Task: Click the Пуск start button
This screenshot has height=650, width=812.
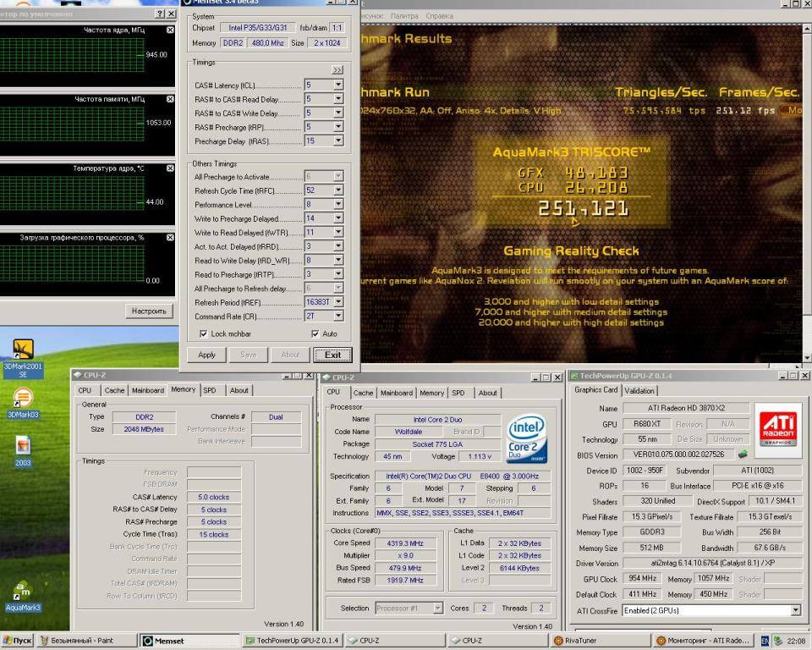Action: tap(17, 641)
